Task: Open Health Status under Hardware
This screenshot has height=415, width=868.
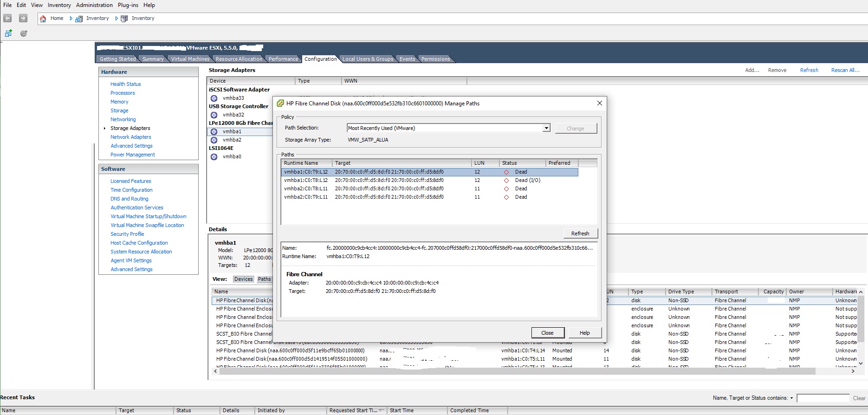Action: pyautogui.click(x=126, y=84)
